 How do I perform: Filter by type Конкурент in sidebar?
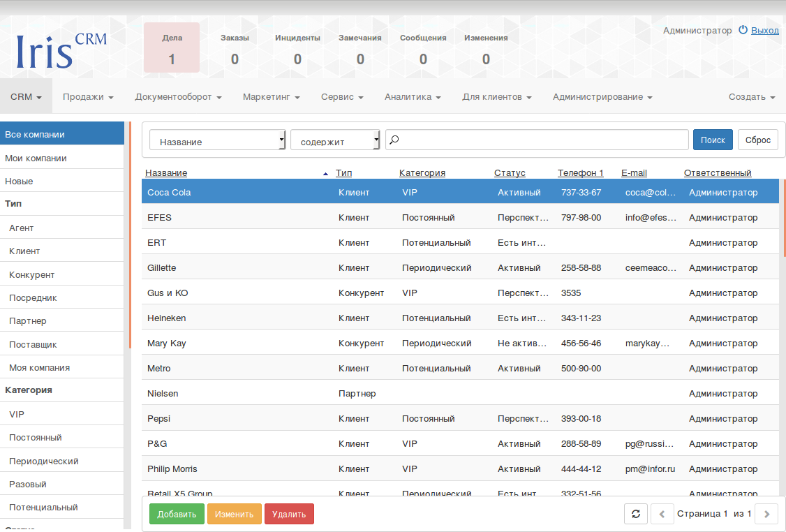[x=61, y=275]
